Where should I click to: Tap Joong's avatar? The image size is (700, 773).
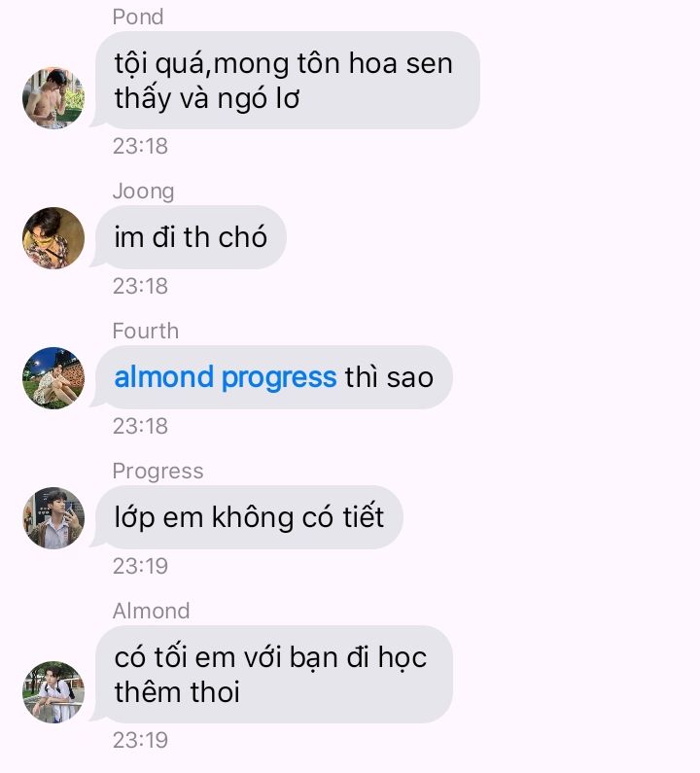pos(53,238)
